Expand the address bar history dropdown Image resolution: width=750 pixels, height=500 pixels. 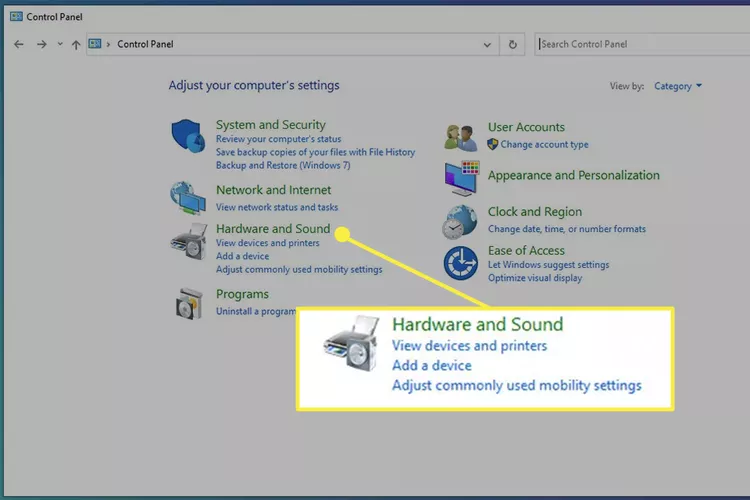tap(487, 45)
